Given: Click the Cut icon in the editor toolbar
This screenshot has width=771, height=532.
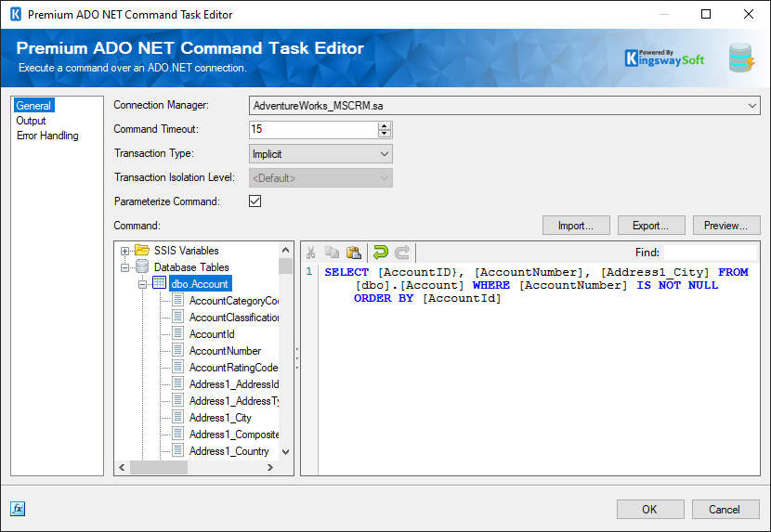Looking at the screenshot, I should coord(311,252).
